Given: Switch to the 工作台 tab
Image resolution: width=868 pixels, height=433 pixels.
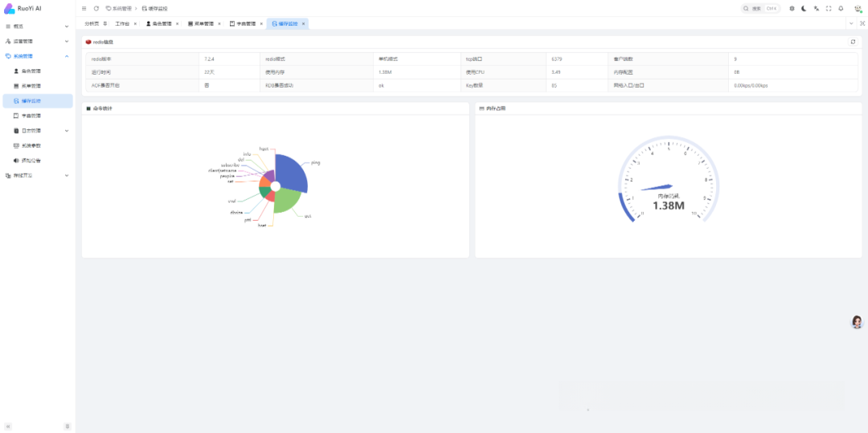Looking at the screenshot, I should click(x=122, y=24).
